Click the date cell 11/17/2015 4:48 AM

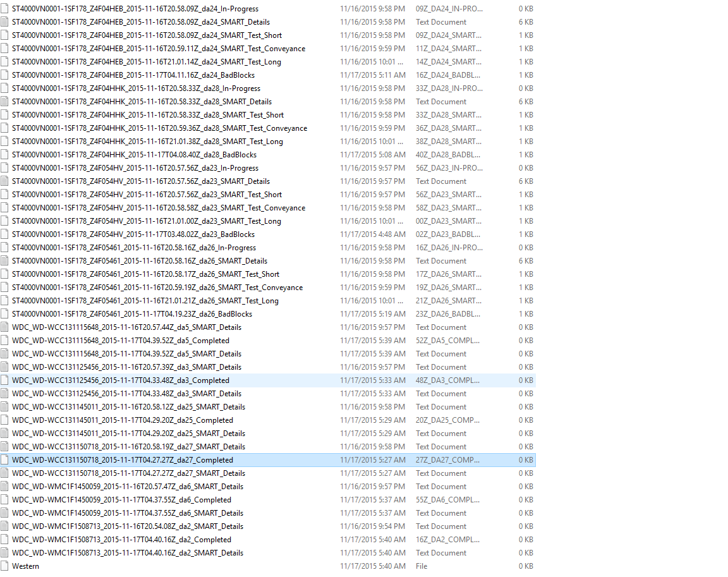click(x=372, y=234)
